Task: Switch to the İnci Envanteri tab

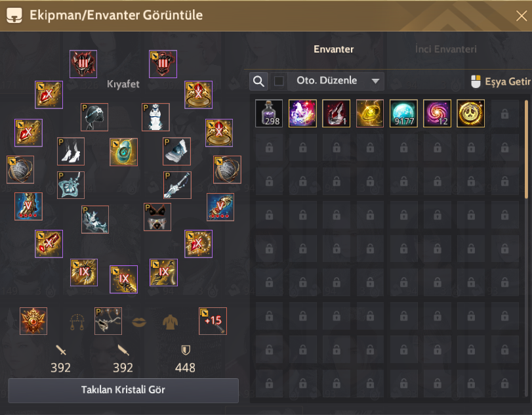Action: [x=446, y=49]
